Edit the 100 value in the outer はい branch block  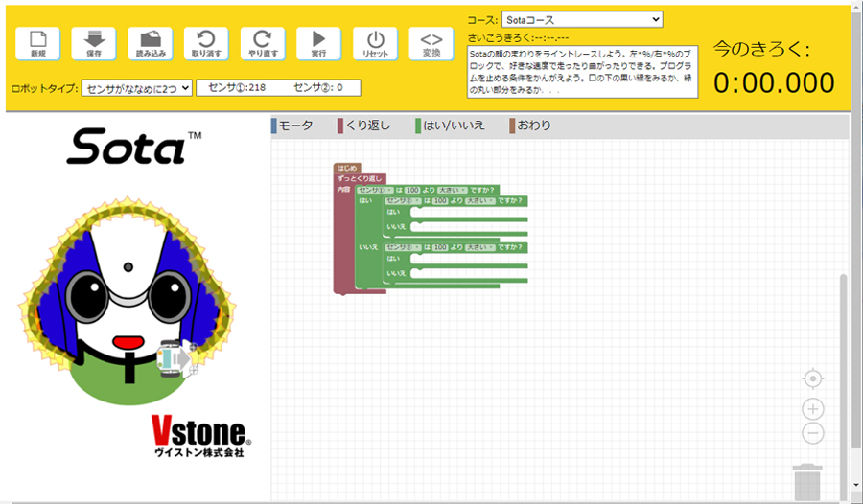pos(440,201)
